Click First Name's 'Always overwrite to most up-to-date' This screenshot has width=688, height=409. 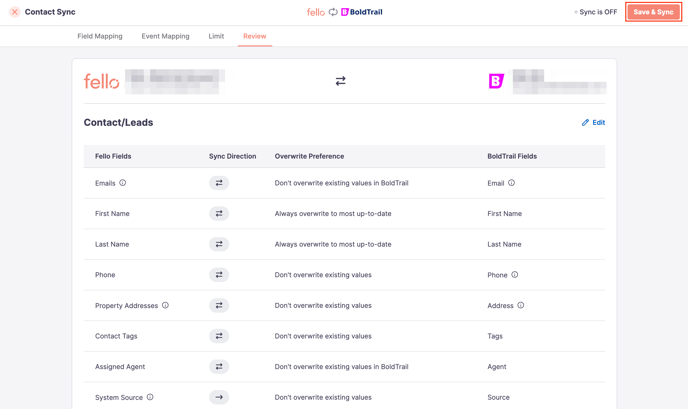(333, 214)
